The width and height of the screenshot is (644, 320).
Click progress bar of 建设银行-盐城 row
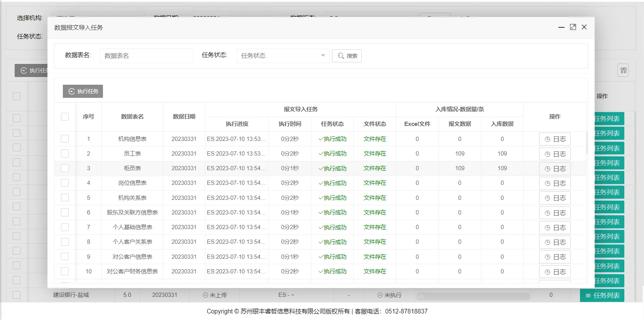click(474, 296)
